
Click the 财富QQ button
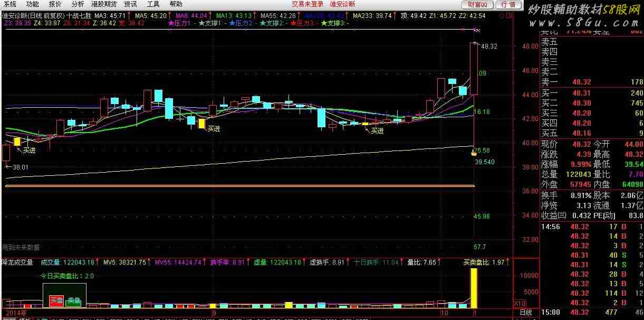point(477,5)
